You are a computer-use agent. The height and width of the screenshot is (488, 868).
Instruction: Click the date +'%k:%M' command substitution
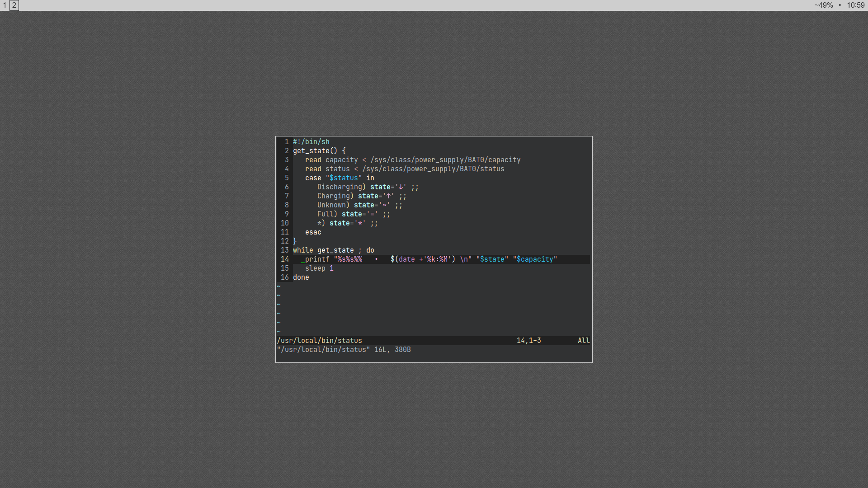[423, 259]
